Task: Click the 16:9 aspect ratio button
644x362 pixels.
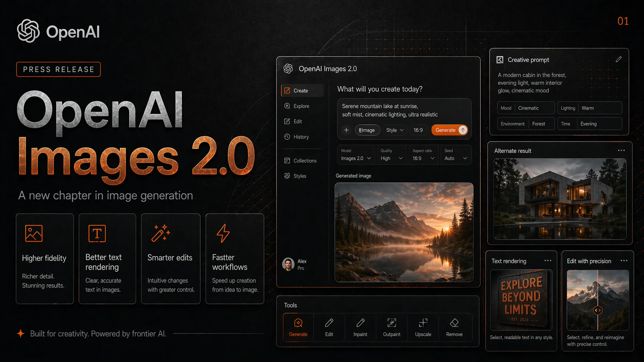Action: [x=419, y=130]
